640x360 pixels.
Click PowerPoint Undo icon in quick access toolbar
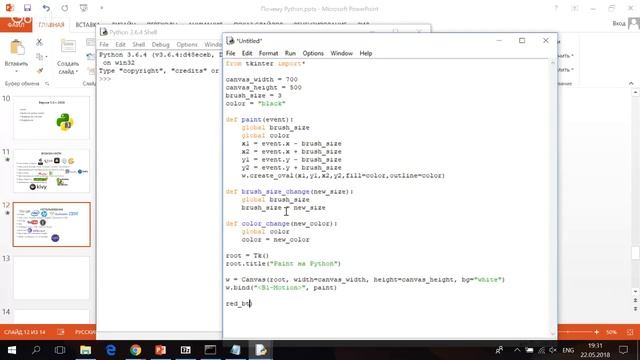click(46, 8)
